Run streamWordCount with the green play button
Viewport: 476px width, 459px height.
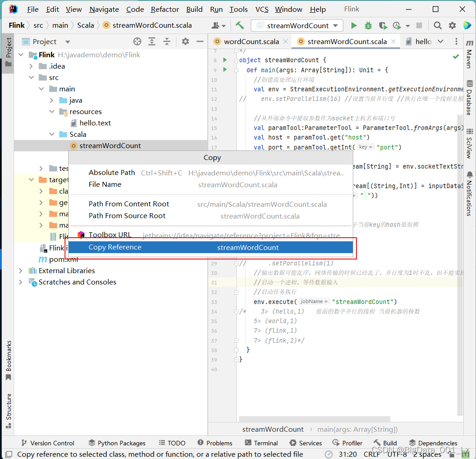click(x=354, y=25)
